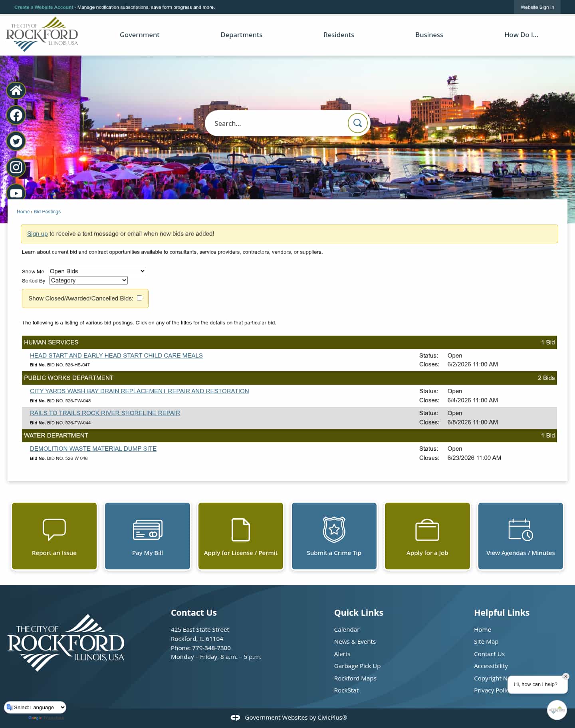Screen dimensions: 575x728
Task: Click the PUBLIC WORKS DEPARTMENT category header
Action: click(x=289, y=378)
